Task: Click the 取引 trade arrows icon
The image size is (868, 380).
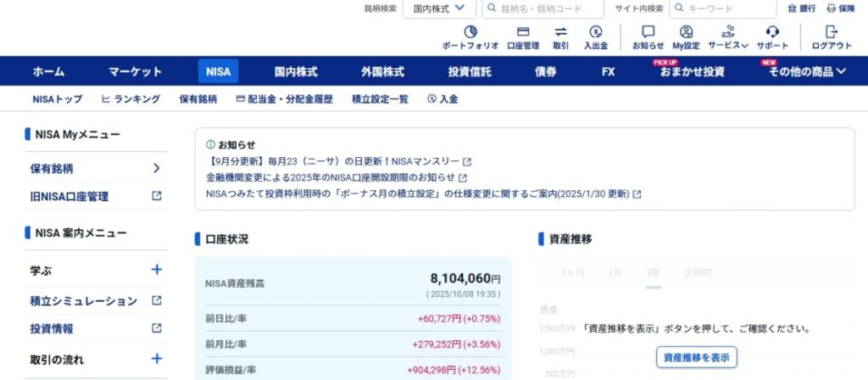Action: pyautogui.click(x=561, y=32)
